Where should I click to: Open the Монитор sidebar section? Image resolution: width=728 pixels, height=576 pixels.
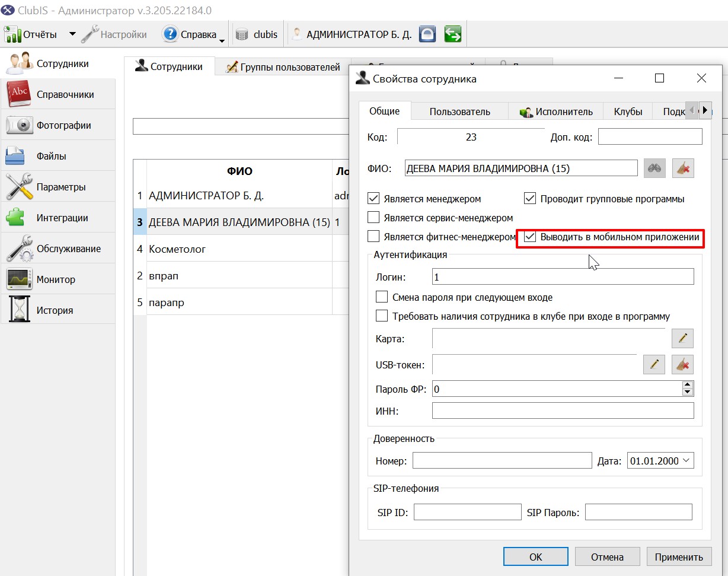pos(58,279)
